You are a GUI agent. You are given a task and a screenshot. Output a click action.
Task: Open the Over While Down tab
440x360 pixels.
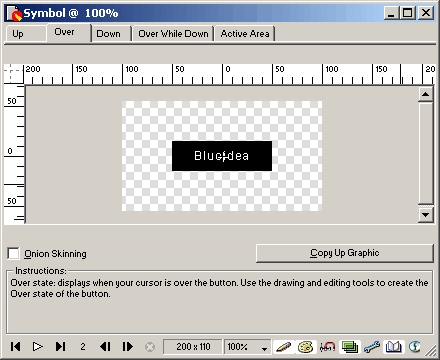173,34
